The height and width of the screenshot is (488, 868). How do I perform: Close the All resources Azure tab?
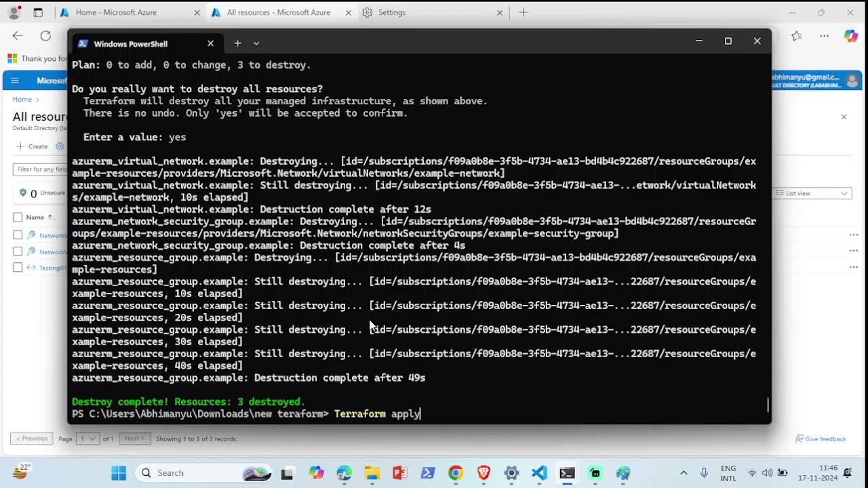click(x=348, y=12)
